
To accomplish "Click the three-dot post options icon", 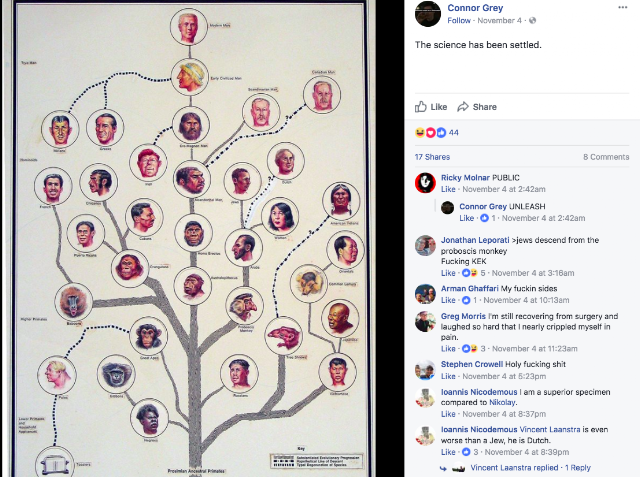I will (622, 7).
